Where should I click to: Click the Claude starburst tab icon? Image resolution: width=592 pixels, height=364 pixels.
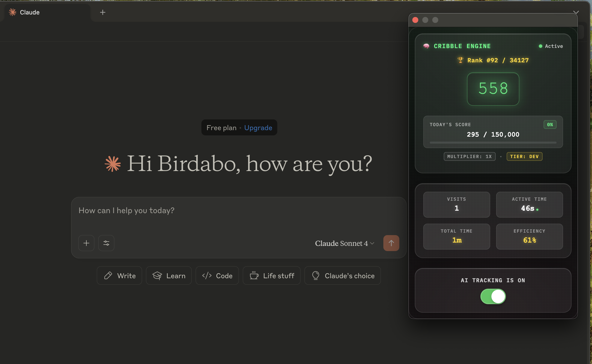(12, 12)
